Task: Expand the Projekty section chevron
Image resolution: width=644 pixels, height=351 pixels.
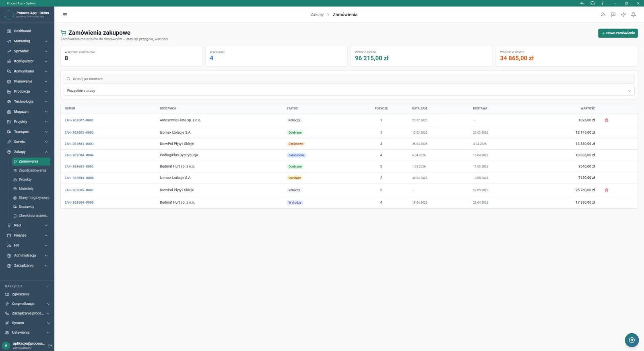Action: point(46,122)
